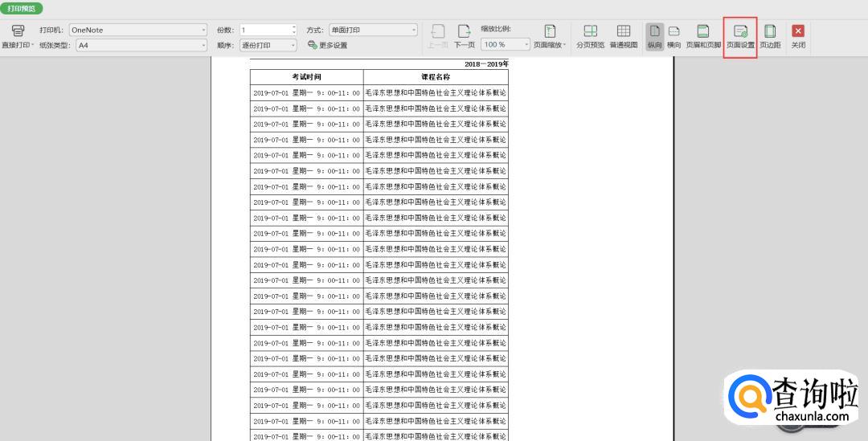Go to next page with 下一页
The image size is (868, 441).
(464, 36)
